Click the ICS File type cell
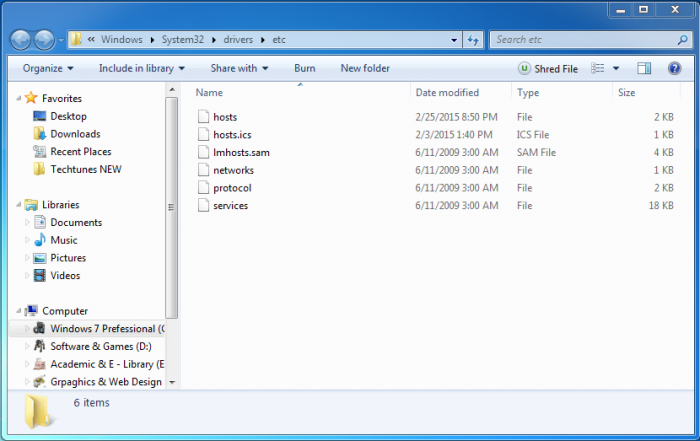This screenshot has height=441, width=700. [533, 135]
